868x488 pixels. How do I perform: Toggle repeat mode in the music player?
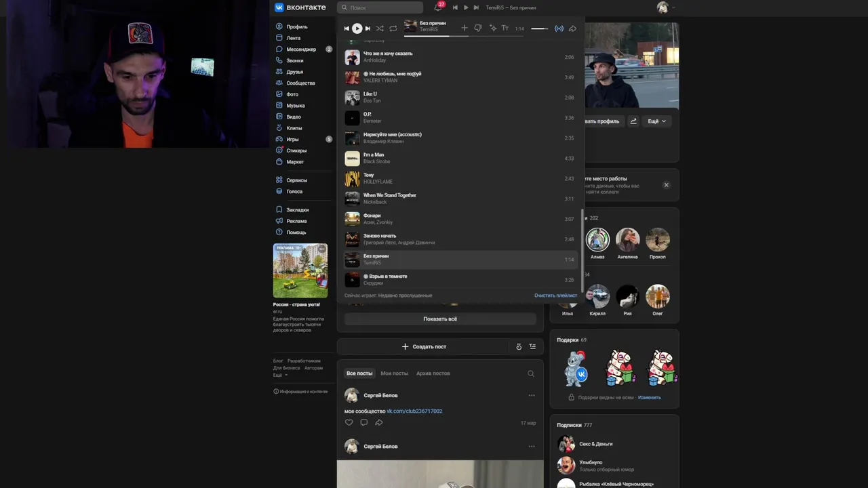pyautogui.click(x=393, y=28)
